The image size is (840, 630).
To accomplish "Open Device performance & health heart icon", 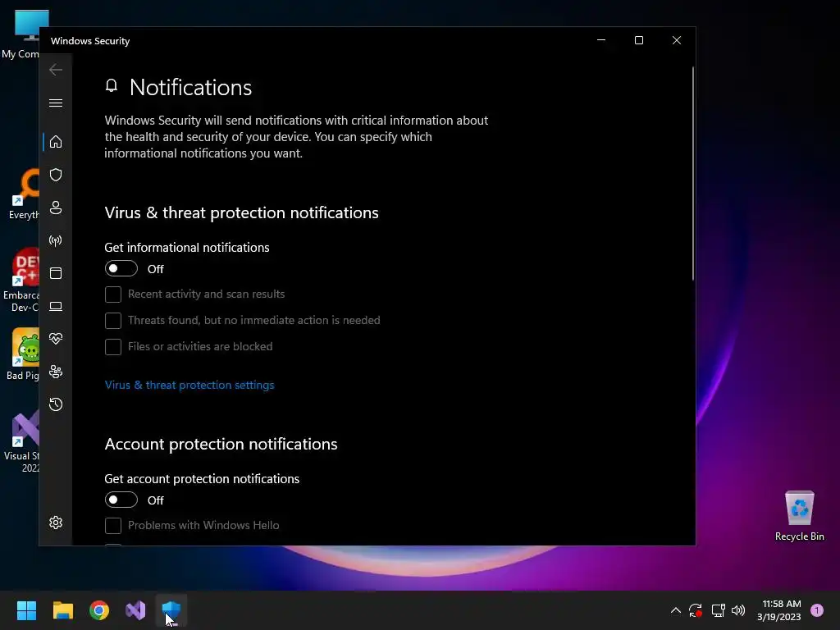I will tap(56, 339).
